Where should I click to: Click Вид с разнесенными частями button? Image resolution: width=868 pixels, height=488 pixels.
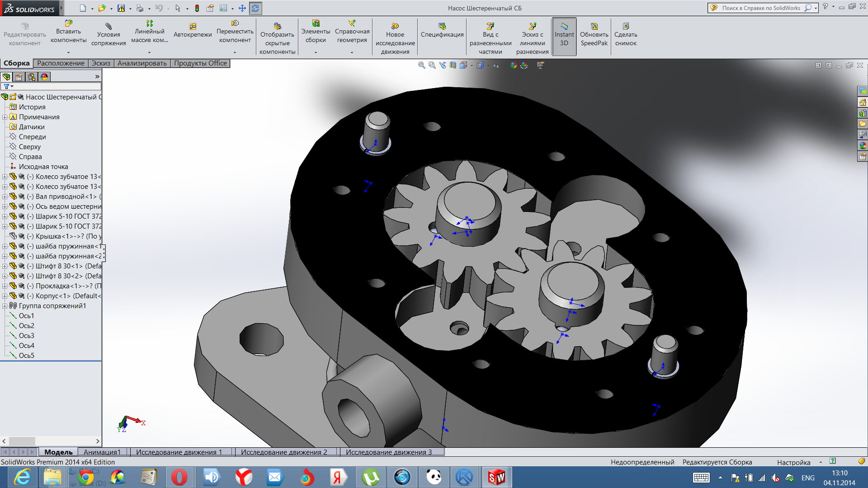click(x=491, y=38)
